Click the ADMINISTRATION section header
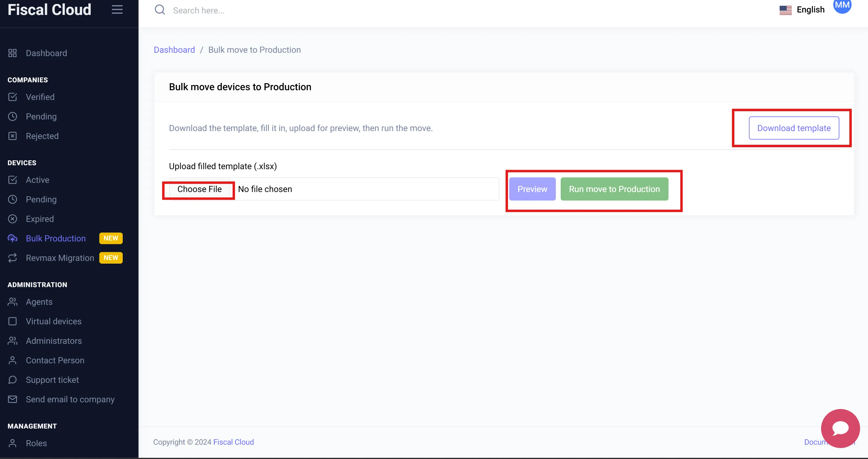This screenshot has height=459, width=868. [x=37, y=285]
